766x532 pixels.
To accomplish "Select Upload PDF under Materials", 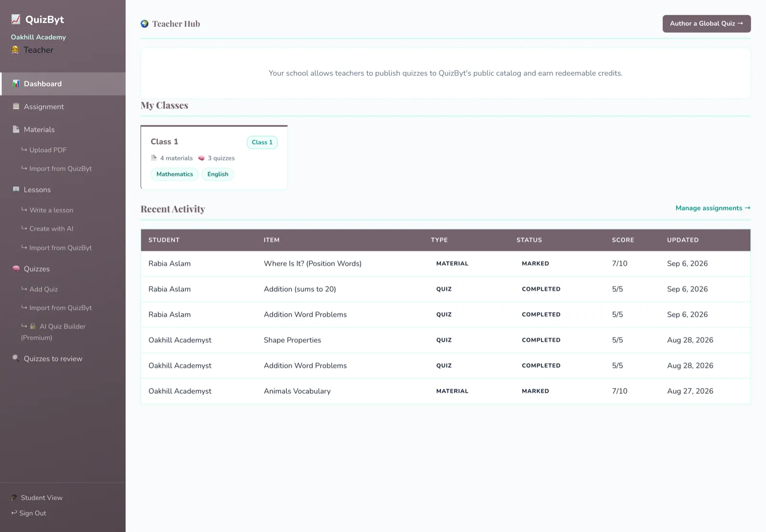I will coord(44,150).
